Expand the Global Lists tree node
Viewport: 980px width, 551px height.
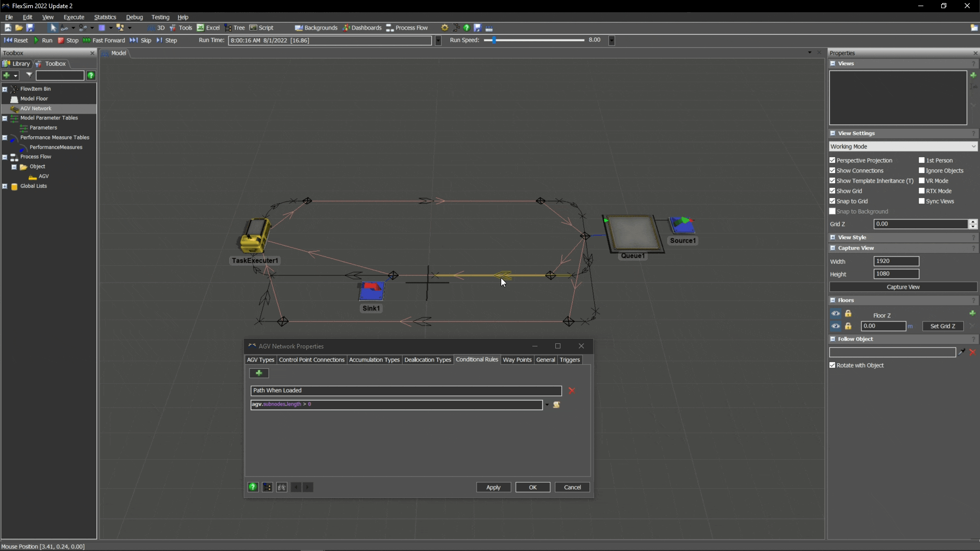click(x=5, y=186)
